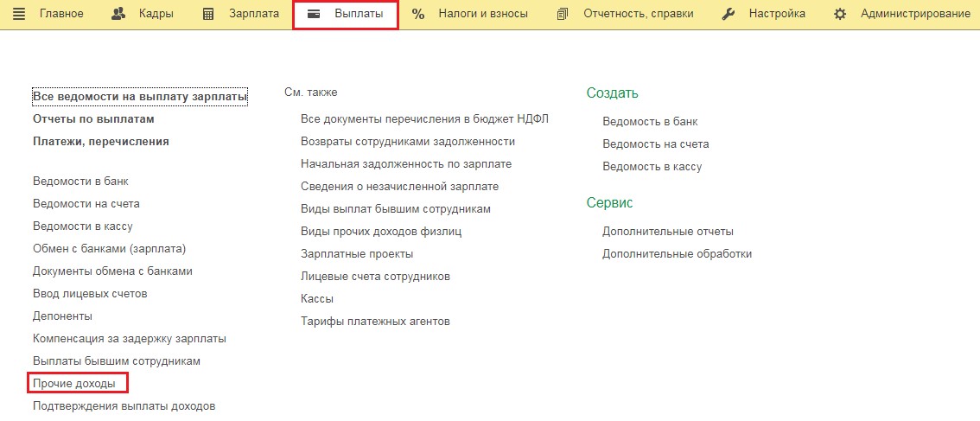The image size is (980, 421).
Task: Click the wallet icon in Выплаты tab
Action: 315,15
